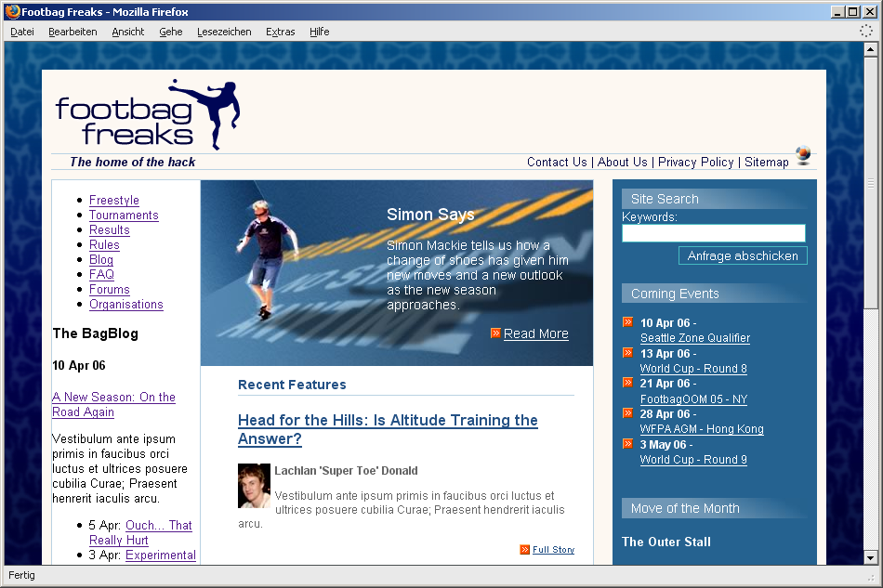Open the Tournaments link
The height and width of the screenshot is (588, 883).
click(x=124, y=215)
